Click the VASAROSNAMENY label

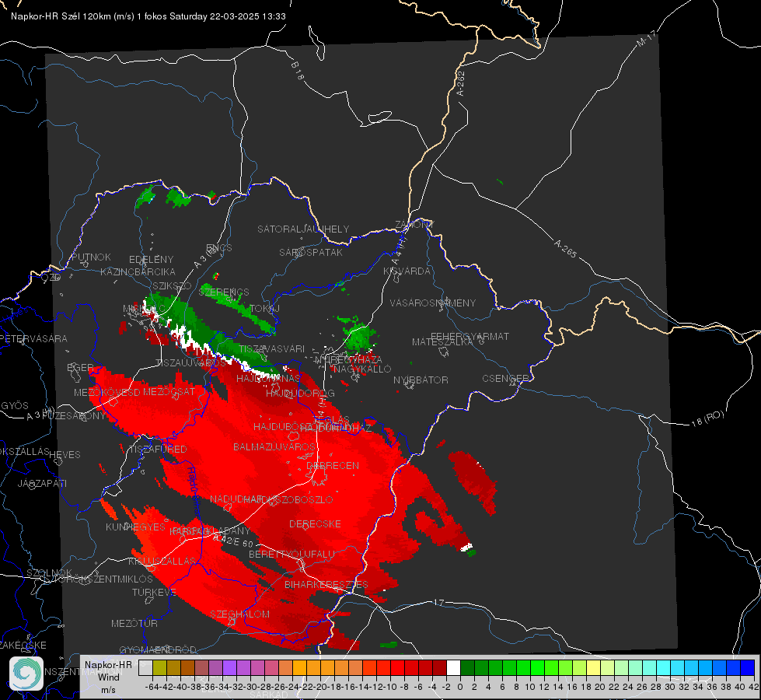(433, 303)
